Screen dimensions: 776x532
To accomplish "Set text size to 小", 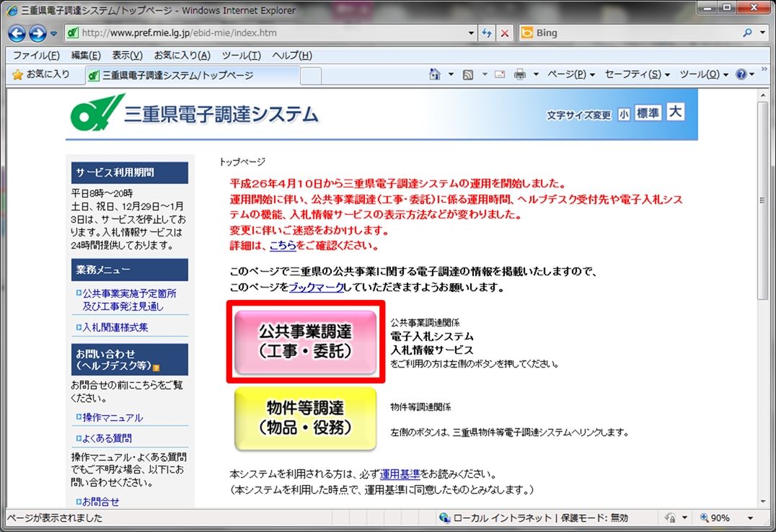I will (x=624, y=115).
